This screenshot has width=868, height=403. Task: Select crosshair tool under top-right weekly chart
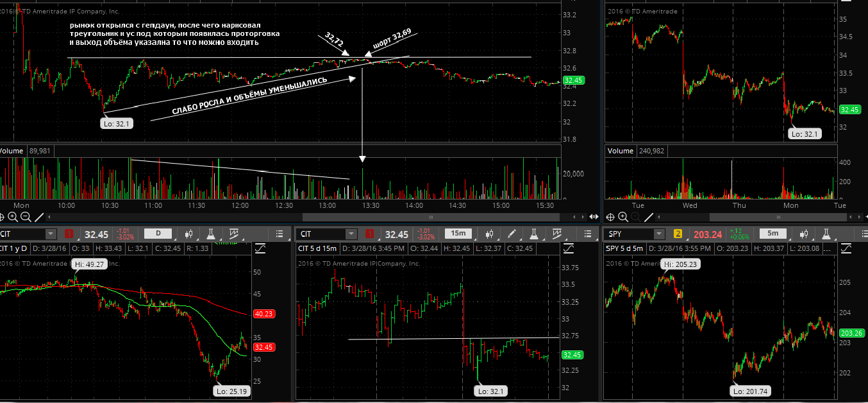(x=610, y=218)
